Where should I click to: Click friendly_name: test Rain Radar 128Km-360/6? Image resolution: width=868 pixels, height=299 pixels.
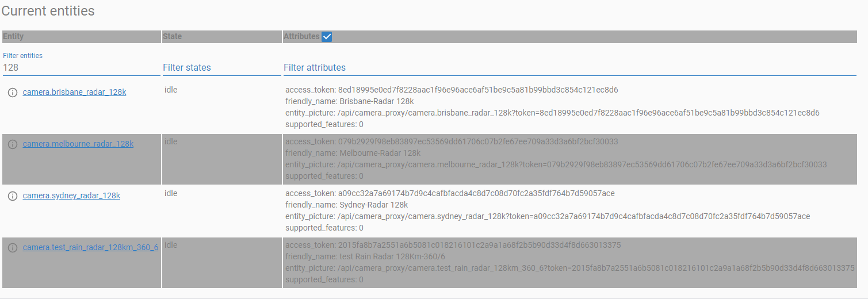[x=365, y=256]
